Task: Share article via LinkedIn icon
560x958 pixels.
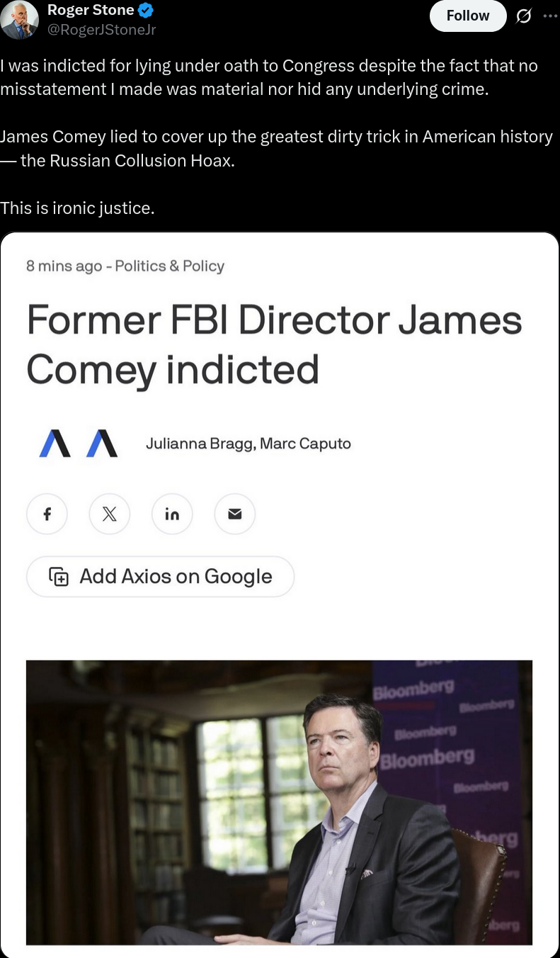Action: [172, 514]
